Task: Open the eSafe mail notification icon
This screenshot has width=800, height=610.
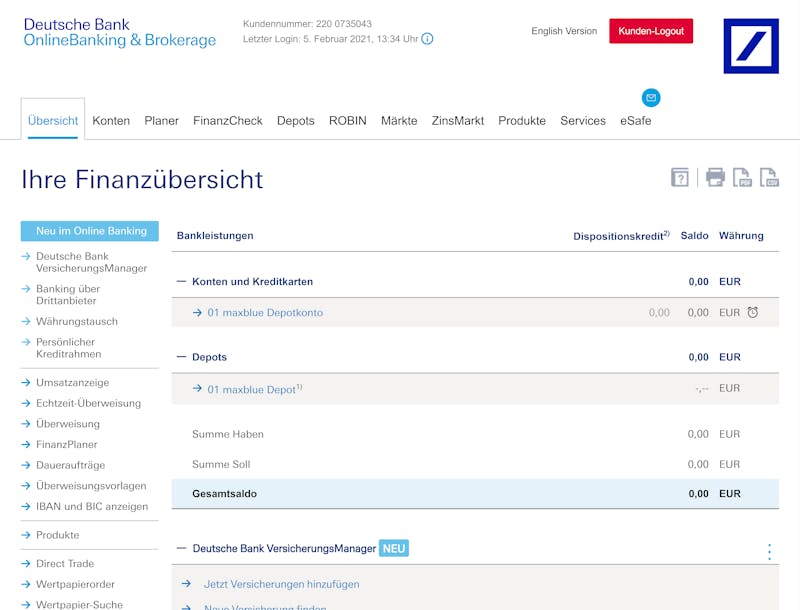Action: pyautogui.click(x=651, y=97)
